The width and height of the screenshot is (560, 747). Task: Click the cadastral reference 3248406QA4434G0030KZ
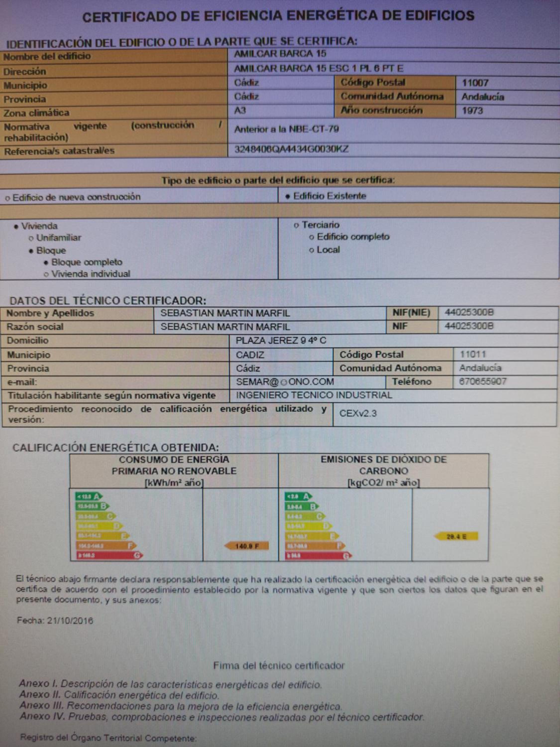[291, 149]
